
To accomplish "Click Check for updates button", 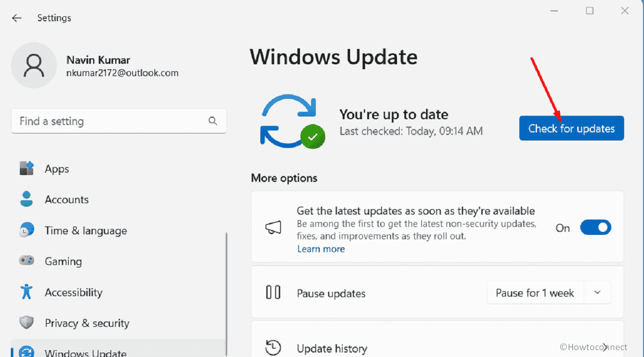I will (x=571, y=129).
